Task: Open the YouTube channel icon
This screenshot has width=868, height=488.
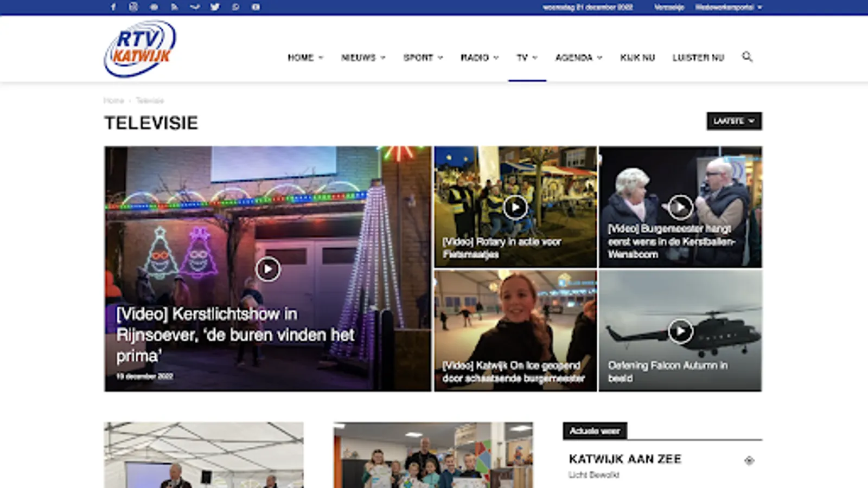Action: [x=256, y=7]
